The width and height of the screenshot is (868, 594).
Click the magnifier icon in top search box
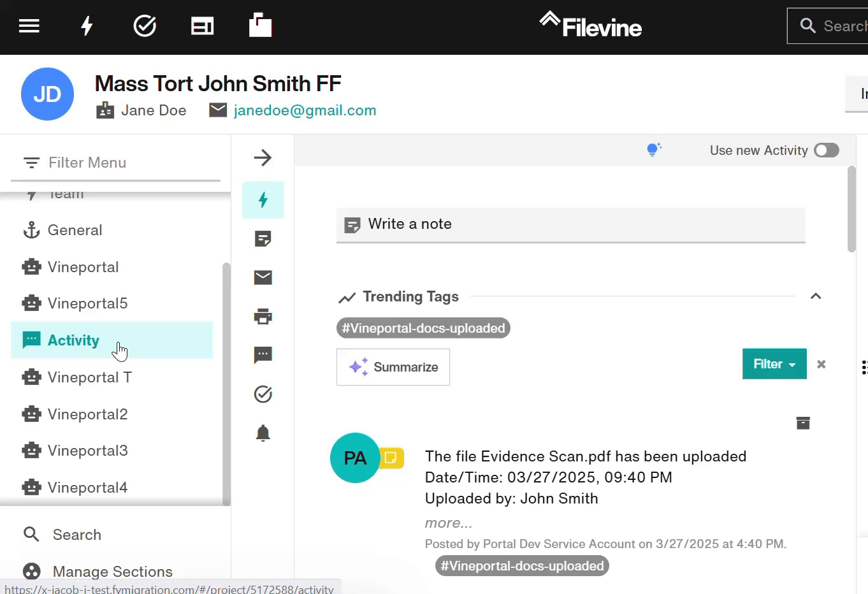coord(807,25)
